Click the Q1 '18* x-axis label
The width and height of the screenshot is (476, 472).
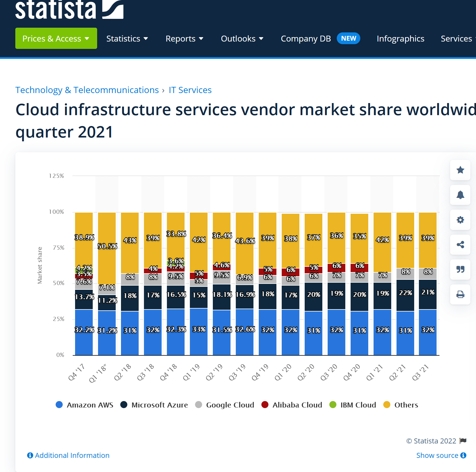tap(98, 373)
